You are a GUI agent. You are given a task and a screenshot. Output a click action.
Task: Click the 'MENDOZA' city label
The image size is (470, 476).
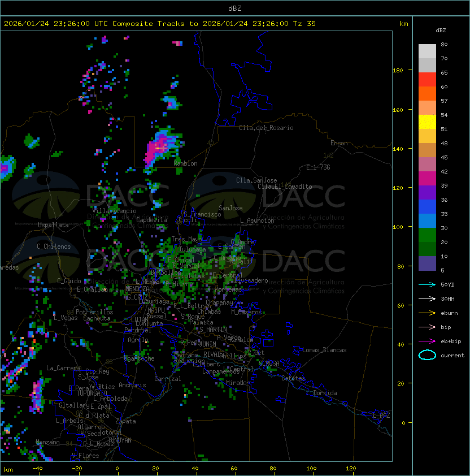coord(137,289)
